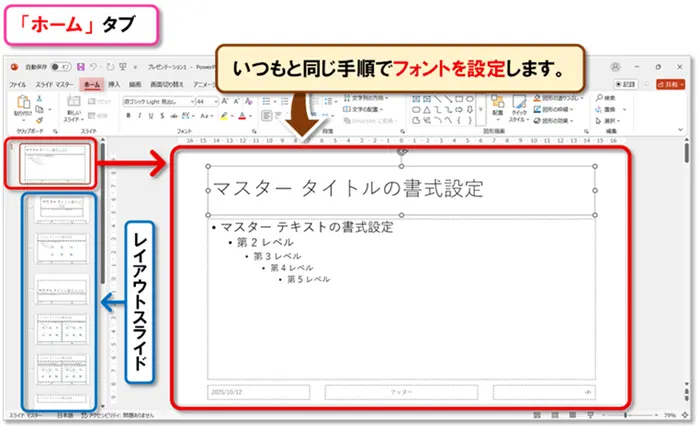Click the account profile icon

(615, 67)
